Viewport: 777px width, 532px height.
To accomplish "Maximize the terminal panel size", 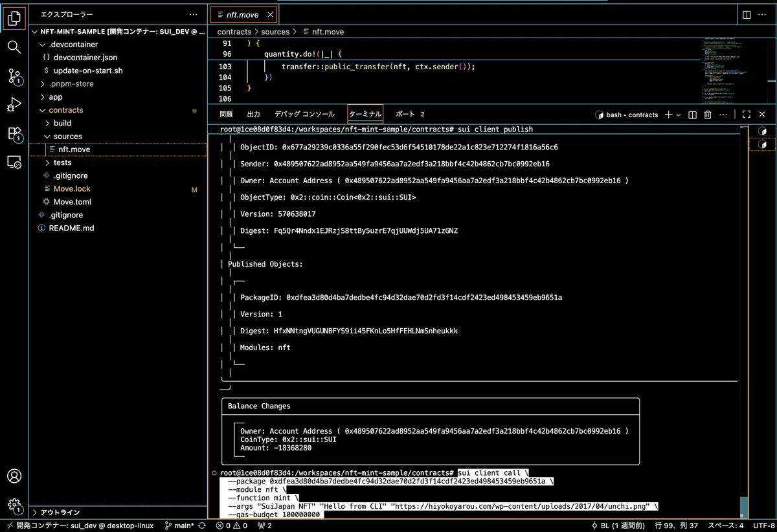I will tap(747, 115).
